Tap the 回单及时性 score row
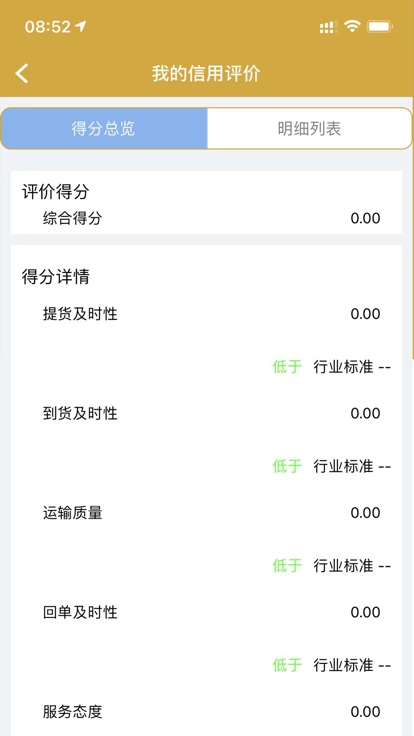414x736 pixels. 207,612
